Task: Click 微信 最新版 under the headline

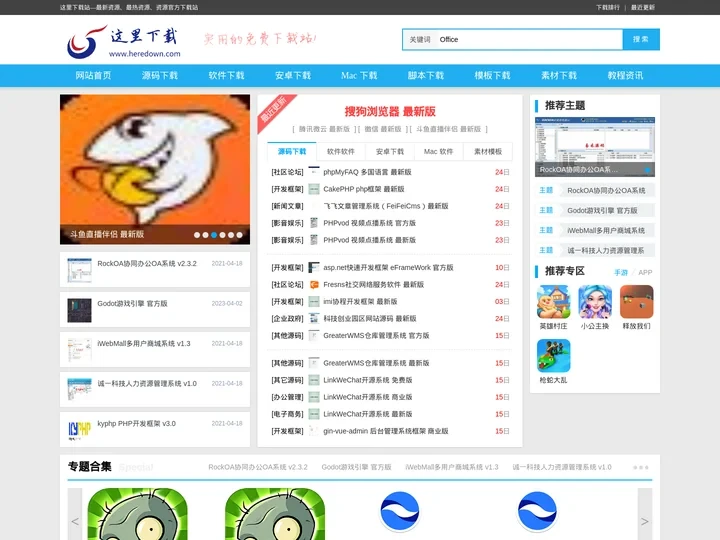Action: (x=383, y=129)
